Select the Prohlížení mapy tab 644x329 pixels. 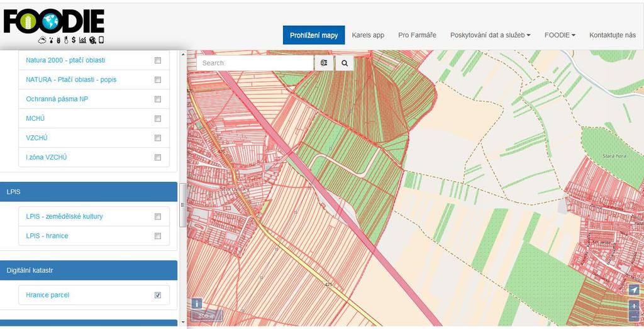point(314,35)
